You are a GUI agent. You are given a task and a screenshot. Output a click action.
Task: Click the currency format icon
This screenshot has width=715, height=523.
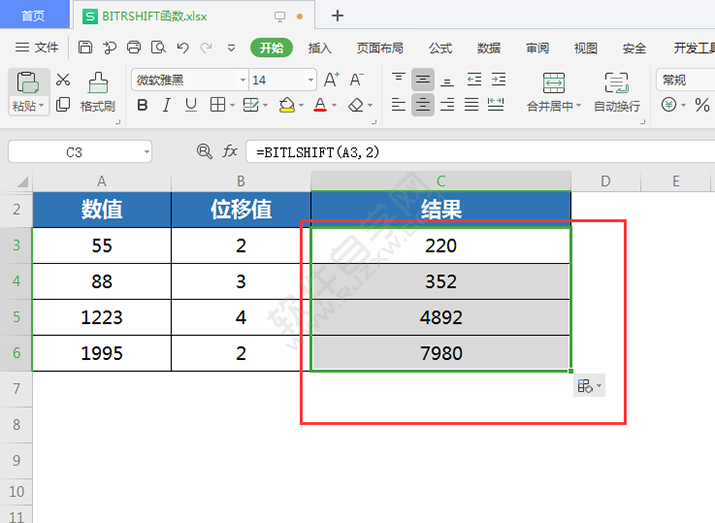point(668,105)
